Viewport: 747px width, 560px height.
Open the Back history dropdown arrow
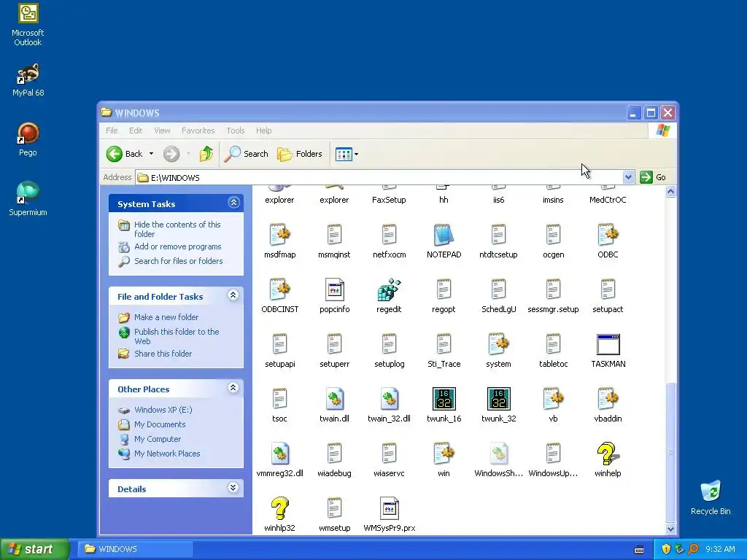[152, 154]
